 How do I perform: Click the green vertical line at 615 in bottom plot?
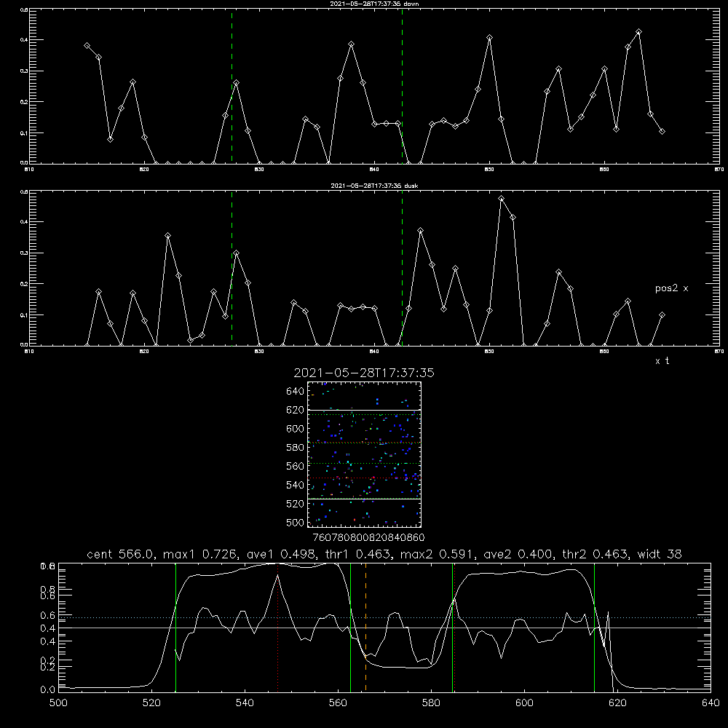coord(594,627)
